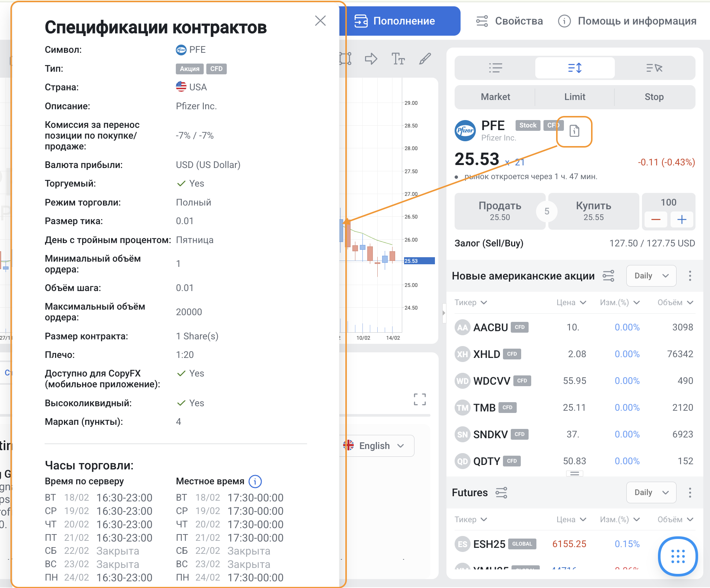Select the QDTY ticker row
This screenshot has height=588, width=710.
click(574, 461)
